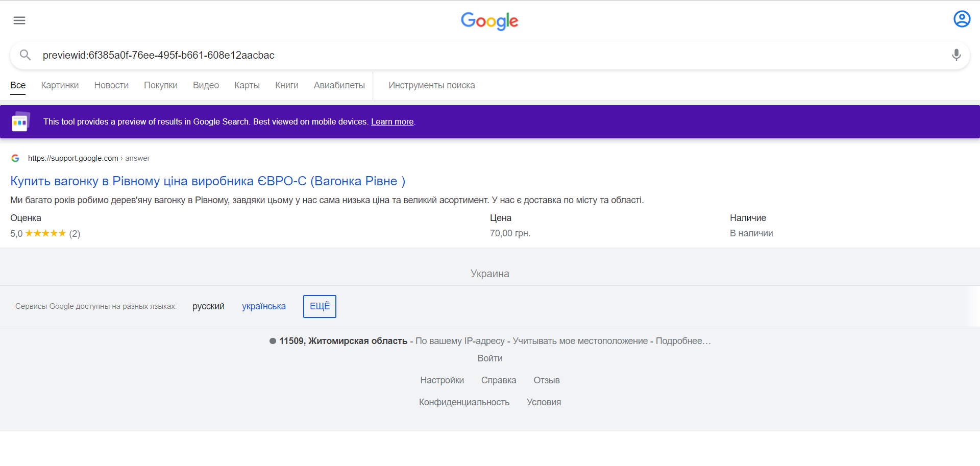Open Инструменты поиска

pos(432,85)
